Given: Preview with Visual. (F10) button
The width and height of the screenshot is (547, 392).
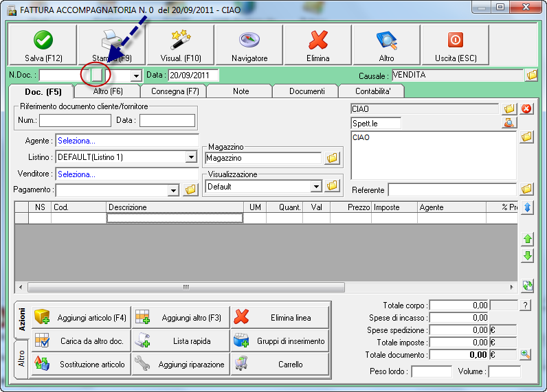Looking at the screenshot, I should click(180, 45).
